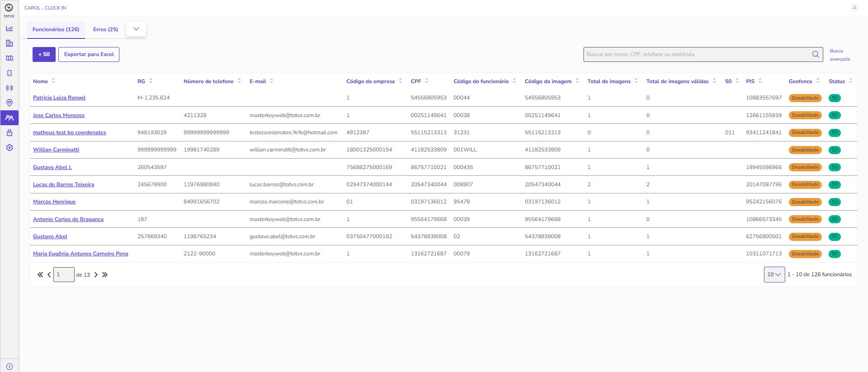Open the mobile device sidebar icon
868x372 pixels.
pyautogui.click(x=9, y=73)
